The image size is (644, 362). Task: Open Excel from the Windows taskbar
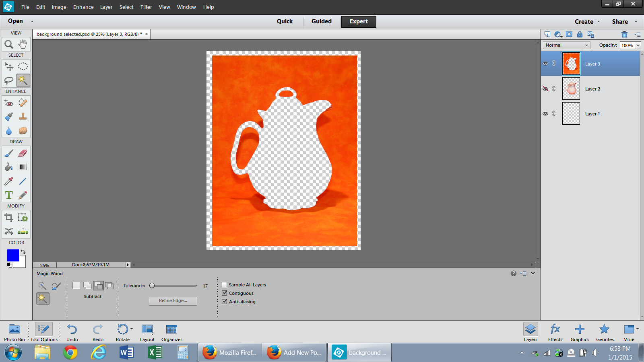tap(155, 353)
